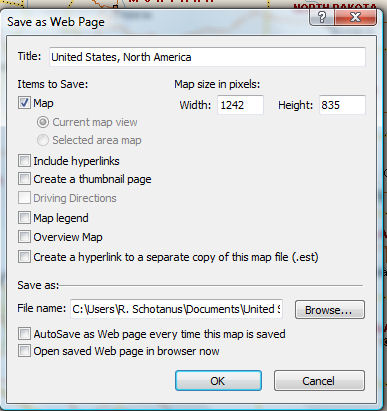The width and height of the screenshot is (387, 411).
Task: Click the Cancel button
Action: click(319, 381)
